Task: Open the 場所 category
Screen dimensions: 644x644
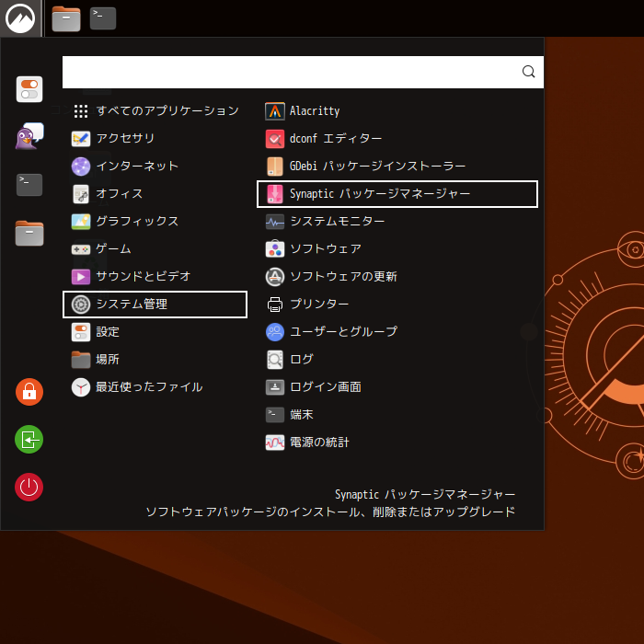Action: click(155, 360)
